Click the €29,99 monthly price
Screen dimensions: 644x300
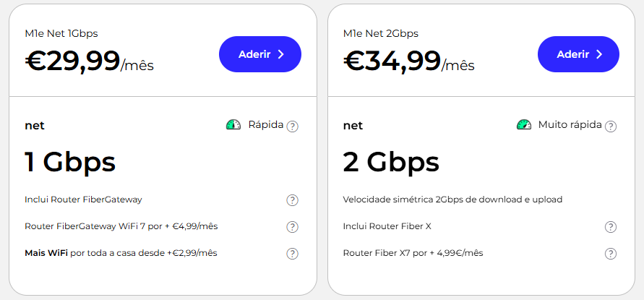pos(72,61)
